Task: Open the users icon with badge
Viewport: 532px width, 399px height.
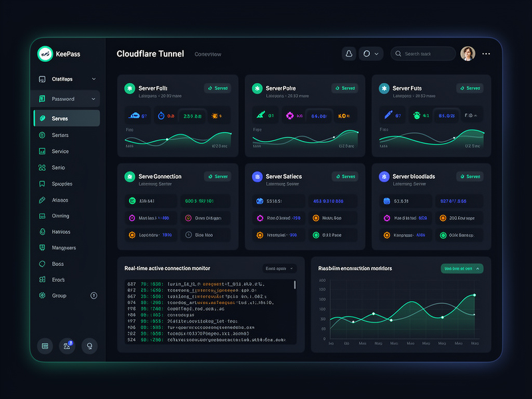Action: click(x=67, y=346)
